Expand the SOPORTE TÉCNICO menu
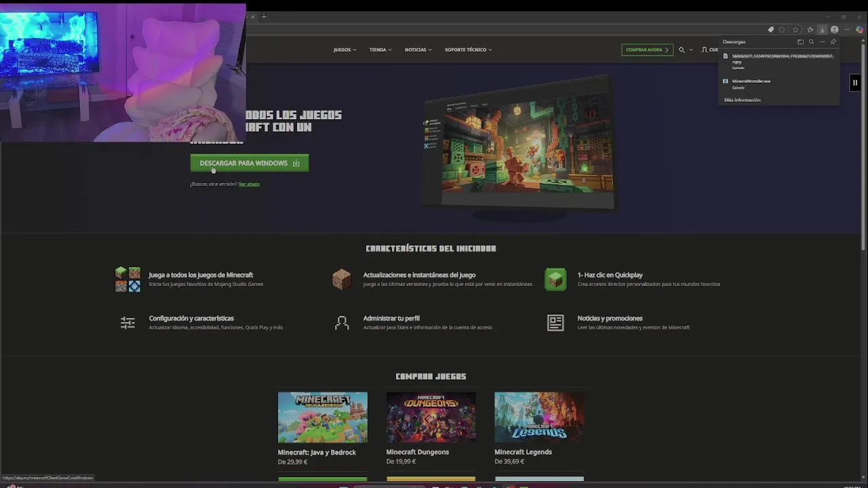868x488 pixels. (x=469, y=49)
